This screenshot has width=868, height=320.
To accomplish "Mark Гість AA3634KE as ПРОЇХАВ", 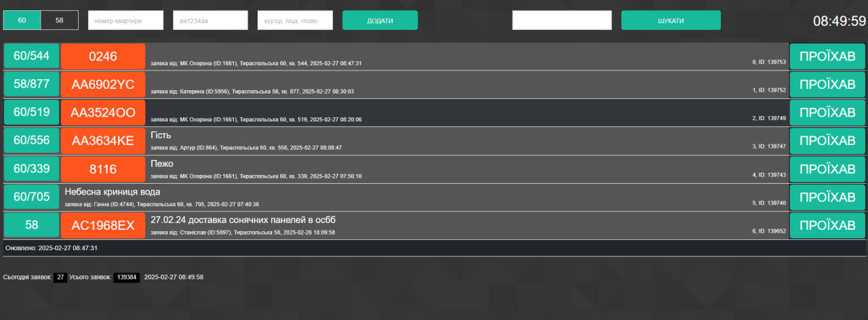I will 827,141.
